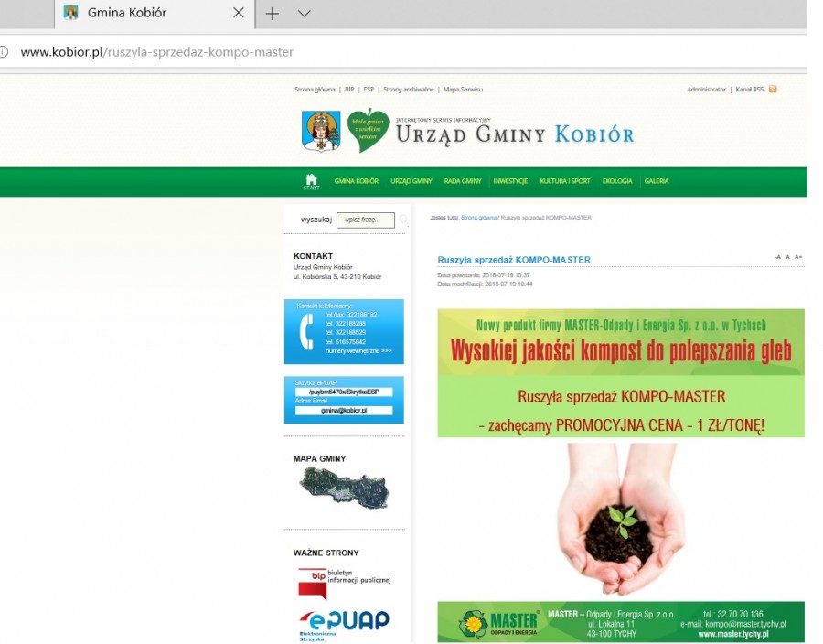Click the Kobiór coat of arms logo

[321, 131]
